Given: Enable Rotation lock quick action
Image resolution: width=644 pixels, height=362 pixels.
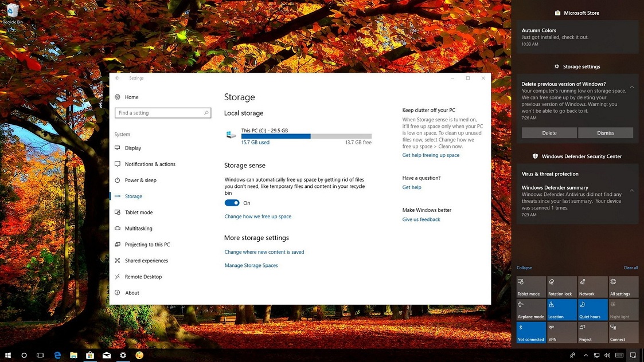Looking at the screenshot, I should click(x=561, y=286).
